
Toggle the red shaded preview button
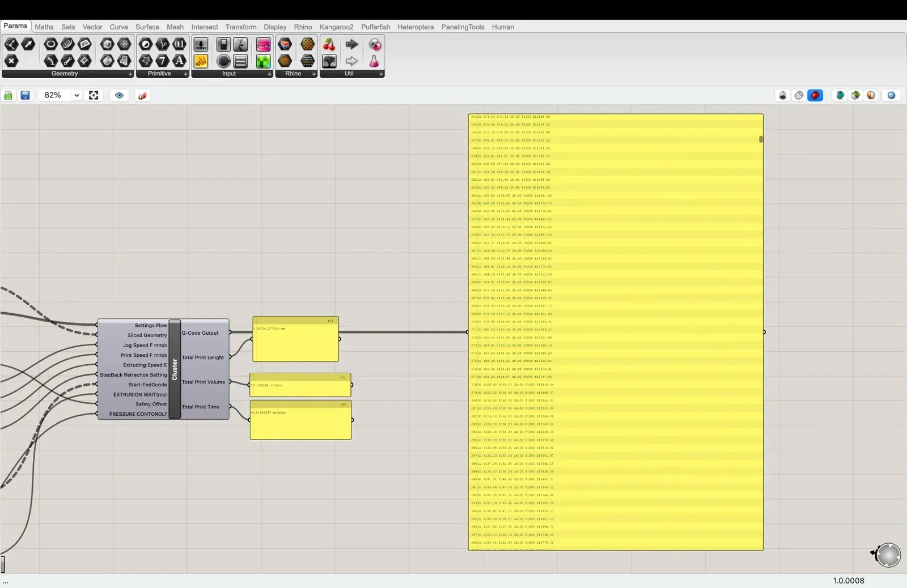click(815, 95)
